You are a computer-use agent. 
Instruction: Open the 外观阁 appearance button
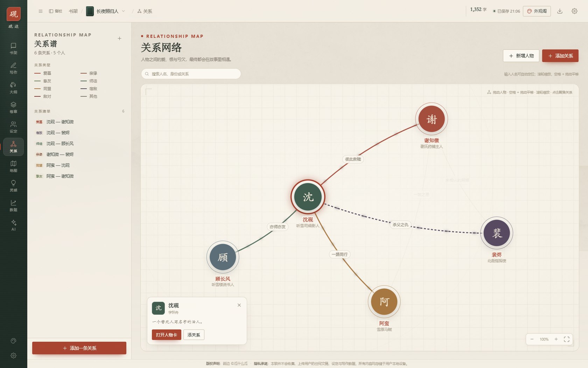[x=537, y=11]
